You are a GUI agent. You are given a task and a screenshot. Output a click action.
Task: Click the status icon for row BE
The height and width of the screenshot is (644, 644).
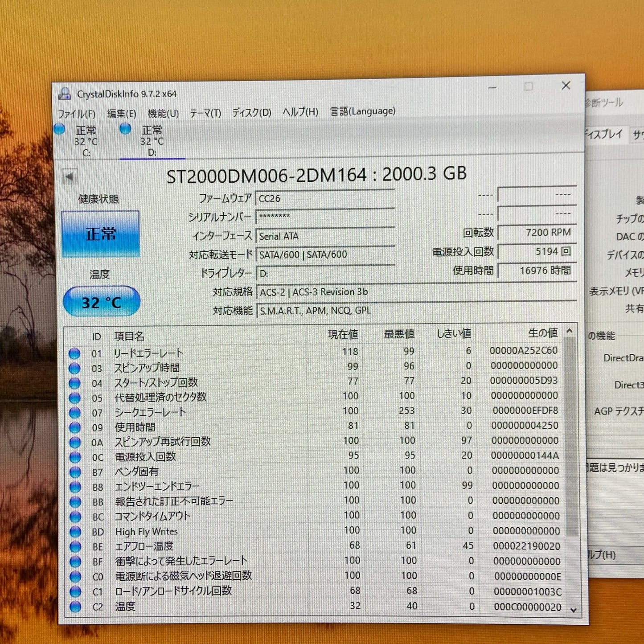[75, 546]
